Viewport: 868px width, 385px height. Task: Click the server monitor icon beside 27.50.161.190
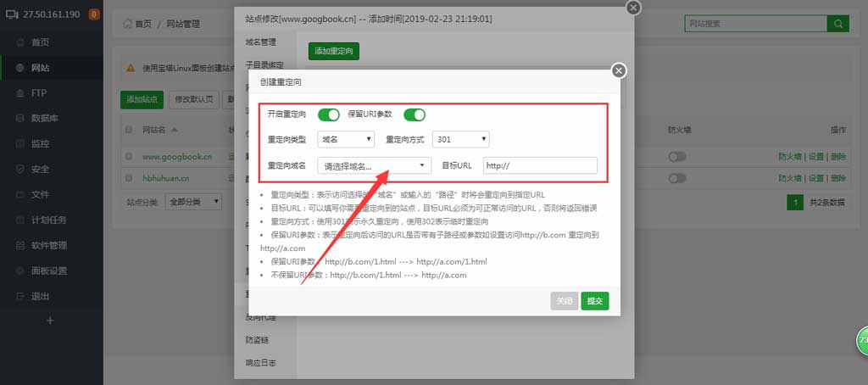click(x=12, y=14)
